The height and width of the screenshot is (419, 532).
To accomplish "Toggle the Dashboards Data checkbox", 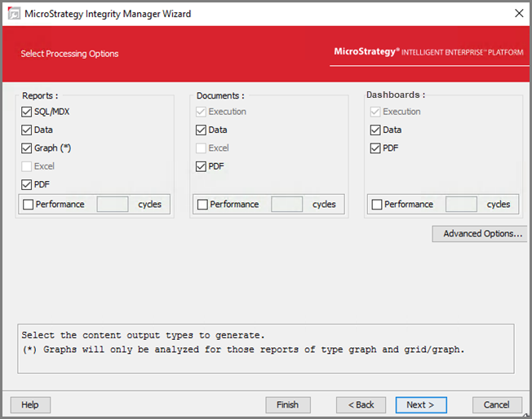I will 376,130.
